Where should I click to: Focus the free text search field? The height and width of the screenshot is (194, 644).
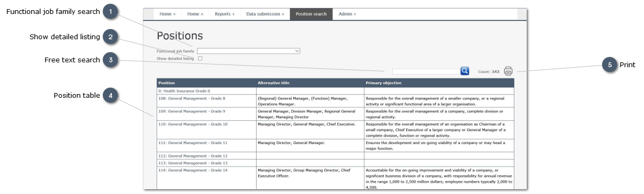(426, 71)
